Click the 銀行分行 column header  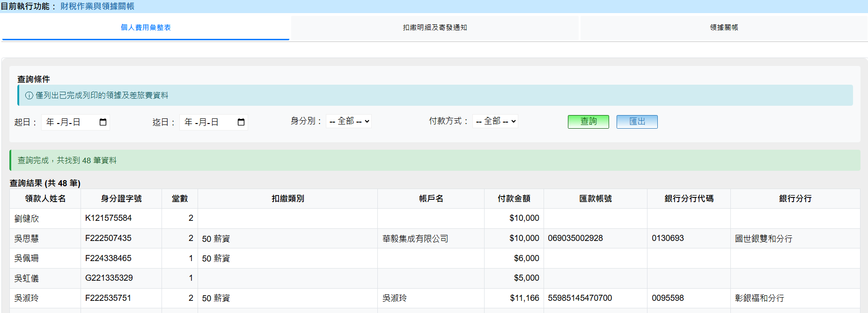[795, 199]
